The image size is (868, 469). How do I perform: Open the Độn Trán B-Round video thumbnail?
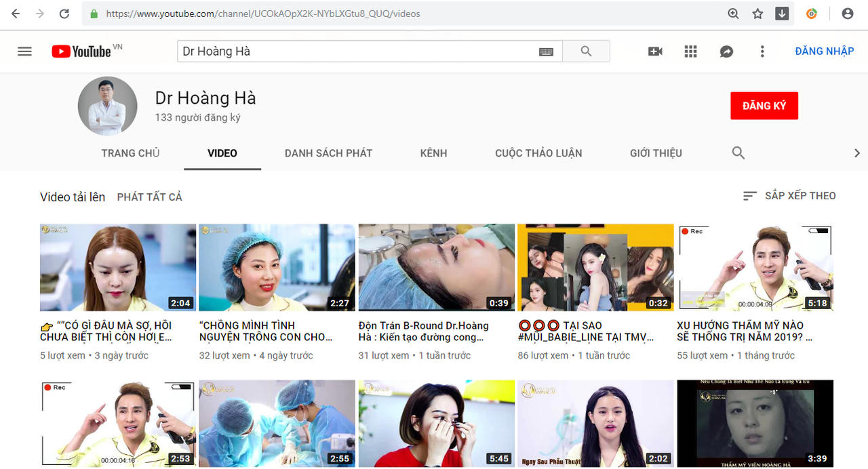436,267
